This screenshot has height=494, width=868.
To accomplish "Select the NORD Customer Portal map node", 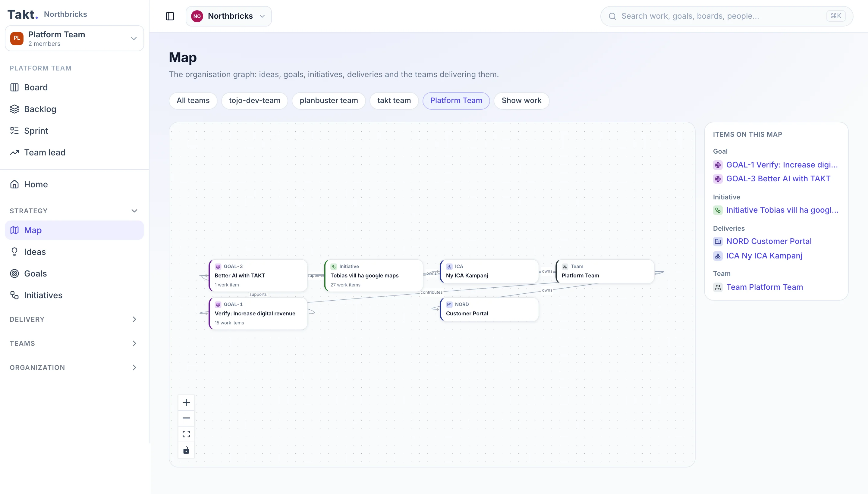I will click(x=489, y=309).
